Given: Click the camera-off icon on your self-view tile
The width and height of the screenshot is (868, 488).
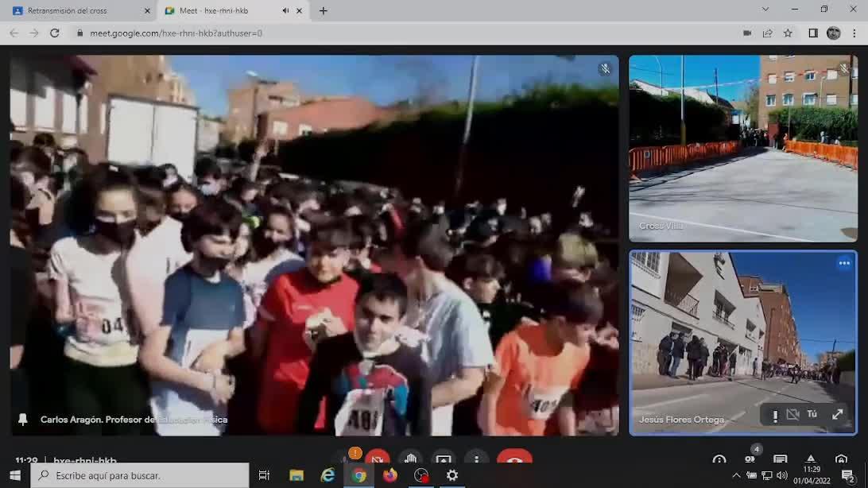Looking at the screenshot, I should [x=792, y=414].
